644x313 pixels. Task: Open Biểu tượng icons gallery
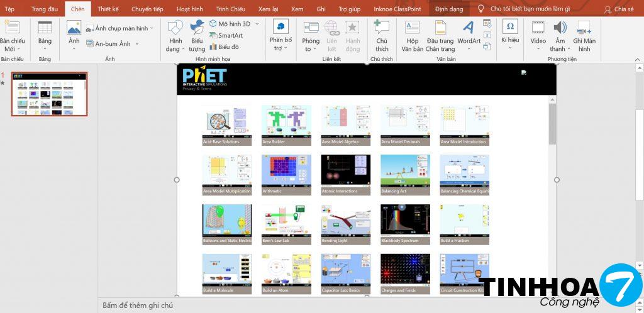pyautogui.click(x=197, y=35)
